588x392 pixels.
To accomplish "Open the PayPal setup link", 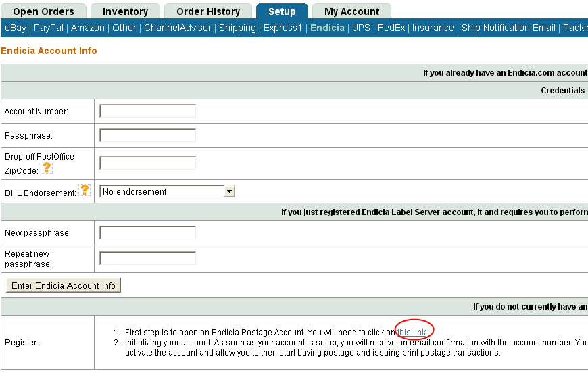I will point(49,28).
